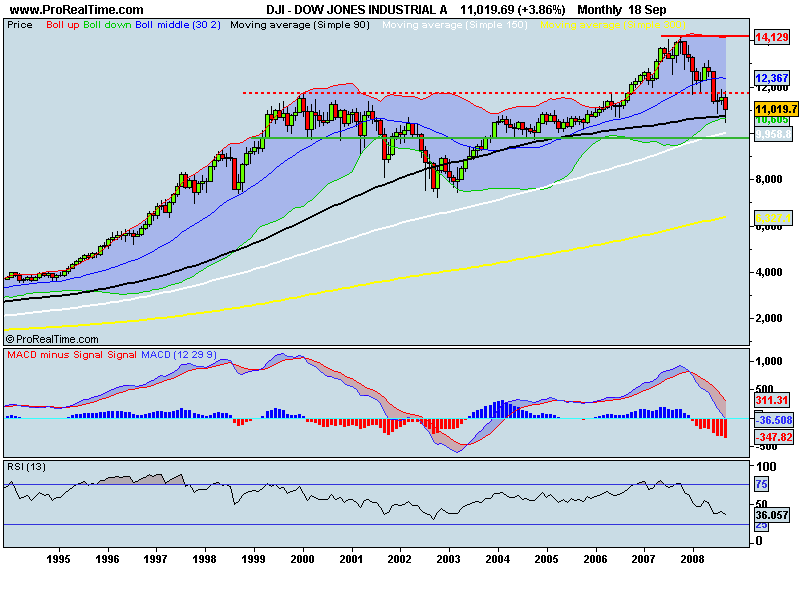Click the 1998 year label on time axis
Viewport: 800px width, 600px height.
click(x=204, y=559)
